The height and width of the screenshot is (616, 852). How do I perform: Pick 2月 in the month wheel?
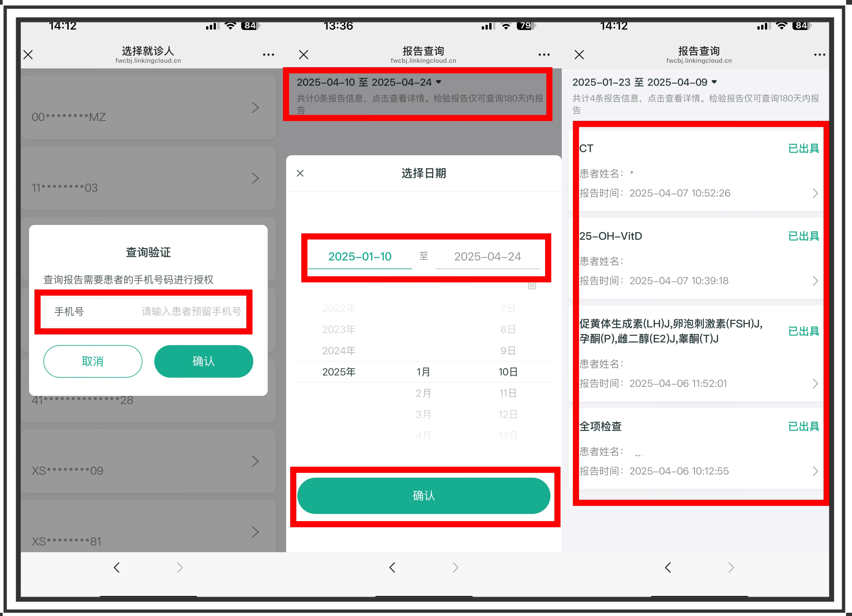[423, 393]
